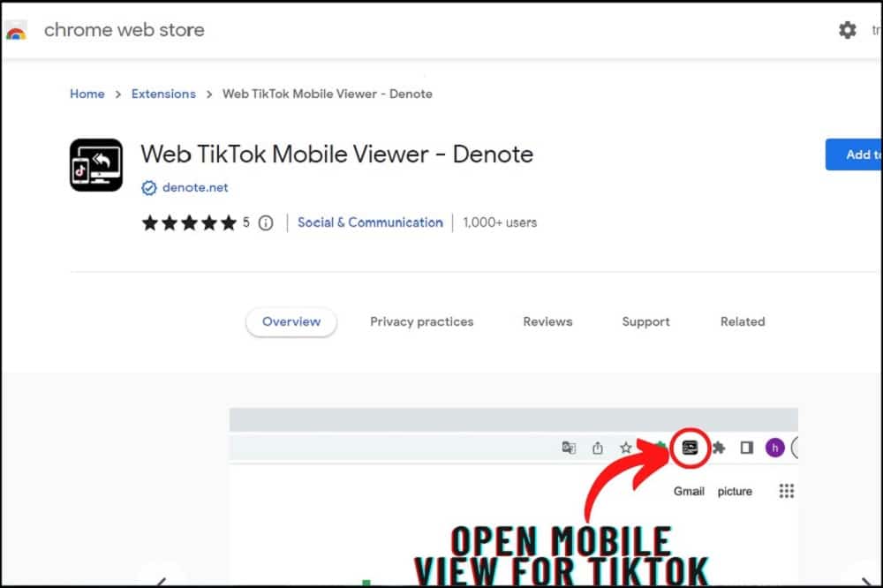
Task: Click the preview screenshot translate icon
Action: coord(569,448)
